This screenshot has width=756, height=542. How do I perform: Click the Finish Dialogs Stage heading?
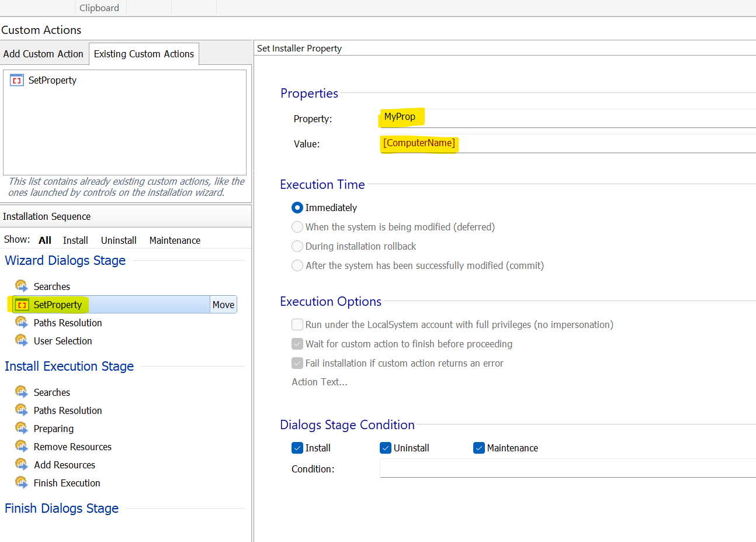click(x=62, y=509)
